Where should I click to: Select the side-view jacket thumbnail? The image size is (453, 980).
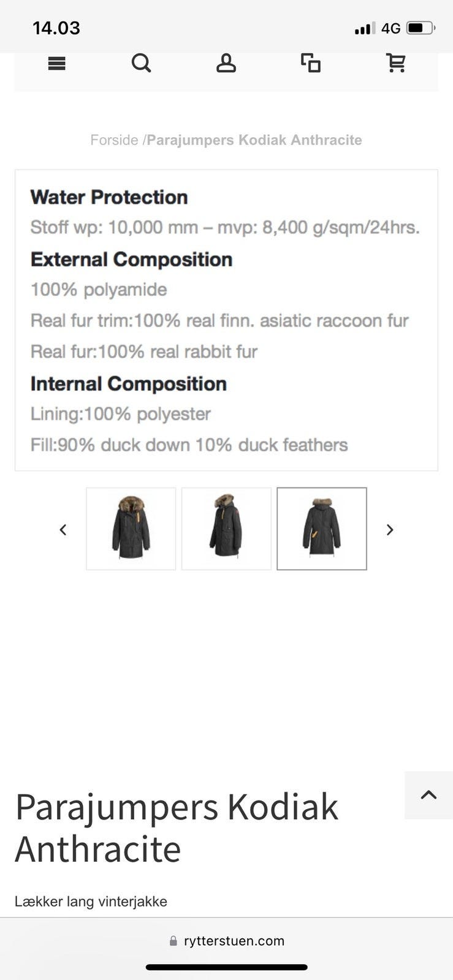pos(226,529)
